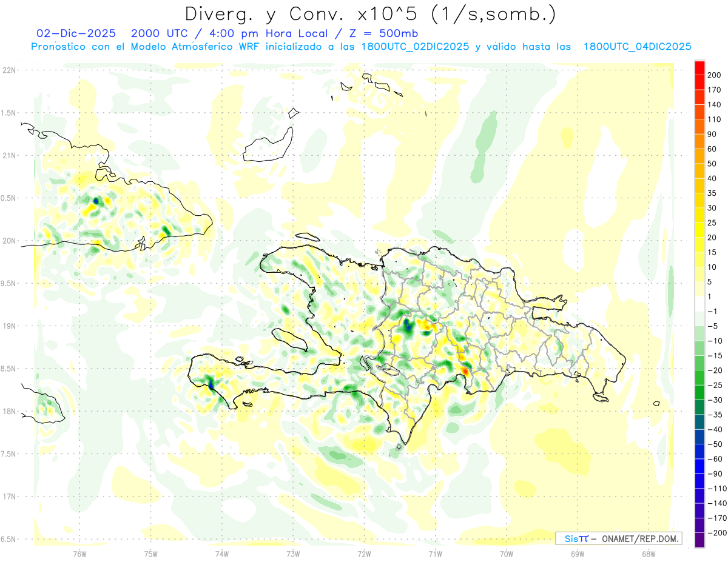The width and height of the screenshot is (728, 562).
Task: Click the '-10' value on the colour bar
Action: click(x=715, y=341)
